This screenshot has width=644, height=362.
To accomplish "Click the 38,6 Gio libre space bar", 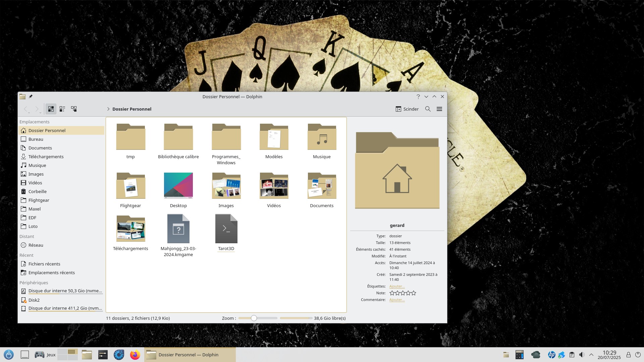I will coord(296,318).
